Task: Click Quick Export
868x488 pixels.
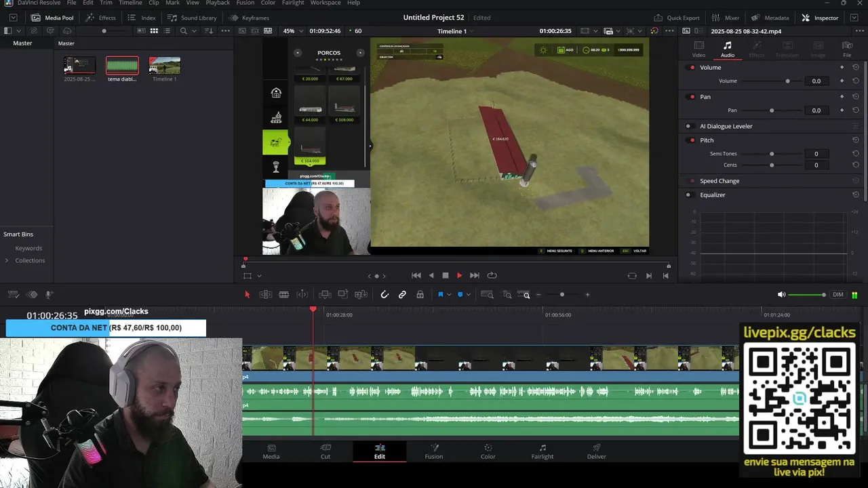Action: tap(676, 18)
